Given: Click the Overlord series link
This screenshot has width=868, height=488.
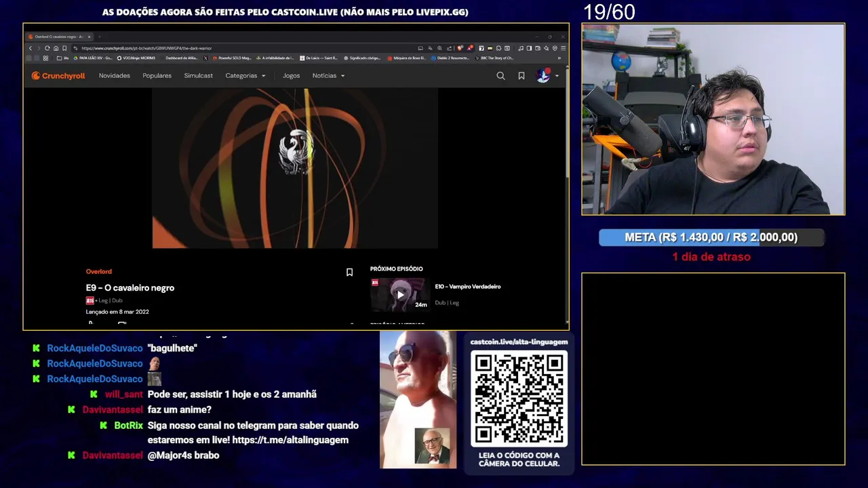Looking at the screenshot, I should point(99,271).
